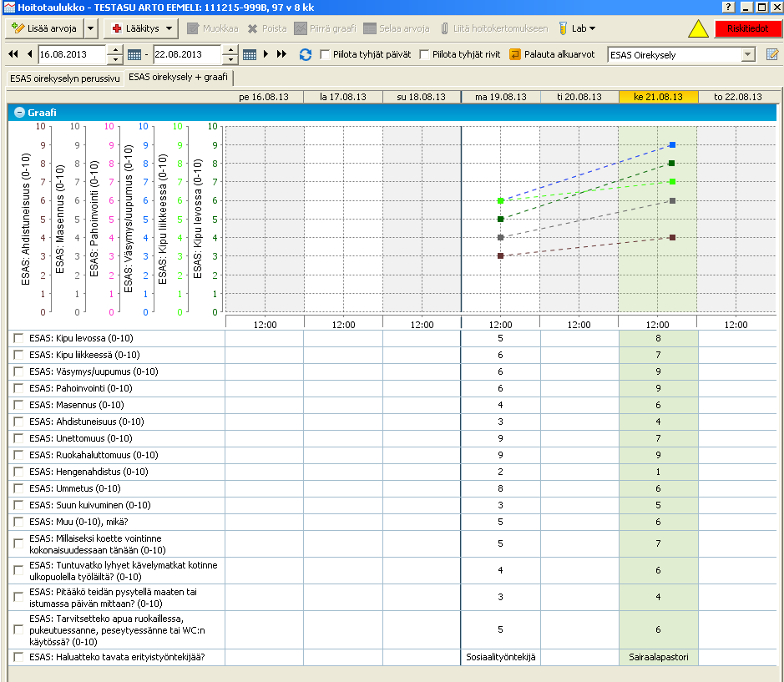
Task: Select the su 18.08.13 column header
Action: click(422, 97)
